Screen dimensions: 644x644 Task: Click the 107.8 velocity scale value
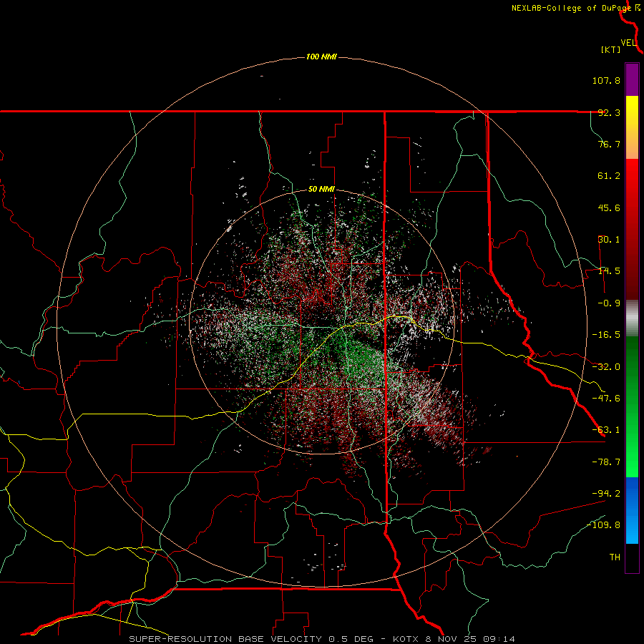(606, 80)
